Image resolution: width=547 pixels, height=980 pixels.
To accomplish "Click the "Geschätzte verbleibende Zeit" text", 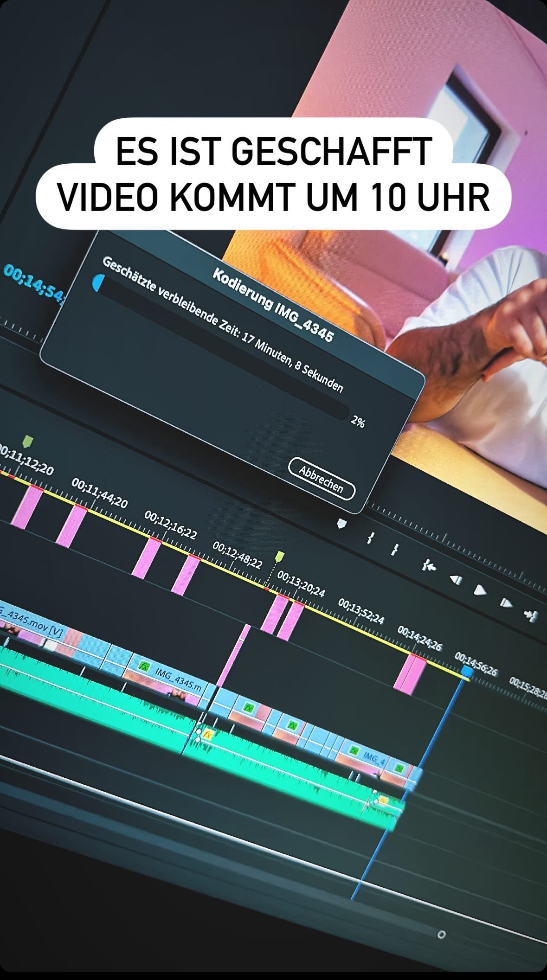I will click(171, 297).
